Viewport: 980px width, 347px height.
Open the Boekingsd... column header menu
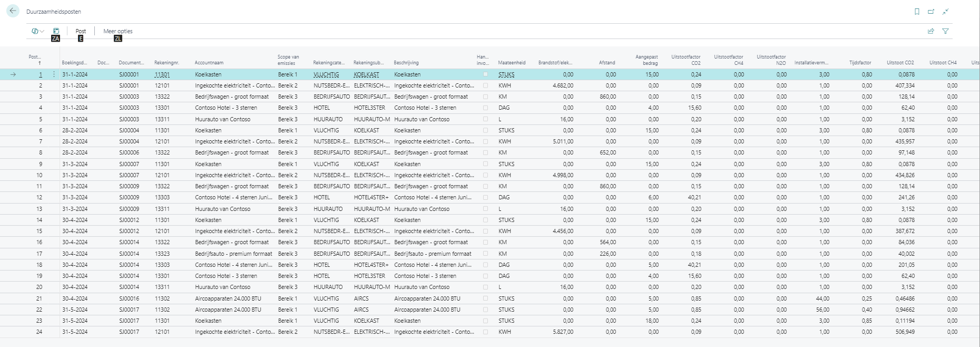click(74, 63)
